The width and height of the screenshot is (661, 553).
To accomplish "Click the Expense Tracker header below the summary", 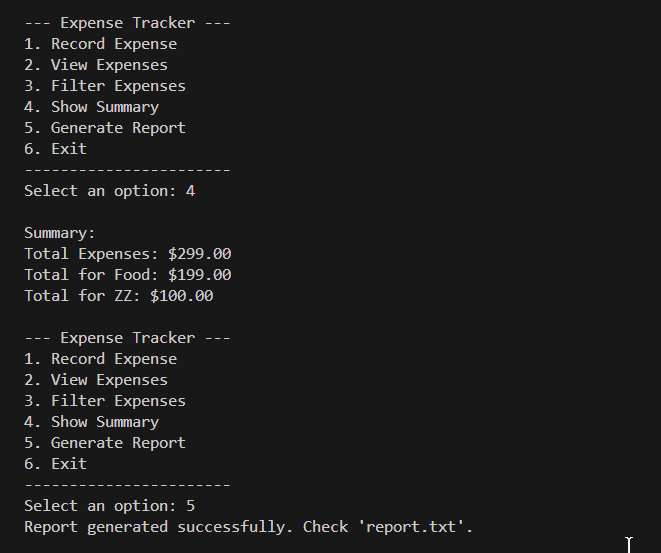I will [127, 338].
